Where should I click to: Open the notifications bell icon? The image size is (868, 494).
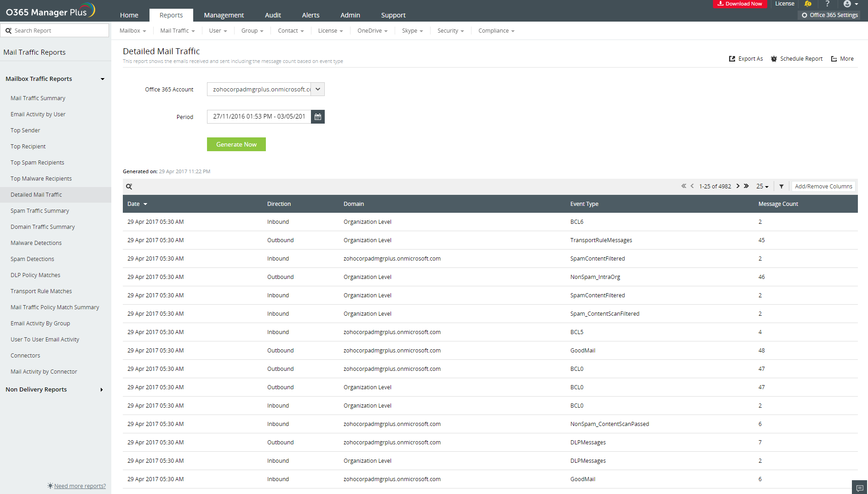pos(808,4)
